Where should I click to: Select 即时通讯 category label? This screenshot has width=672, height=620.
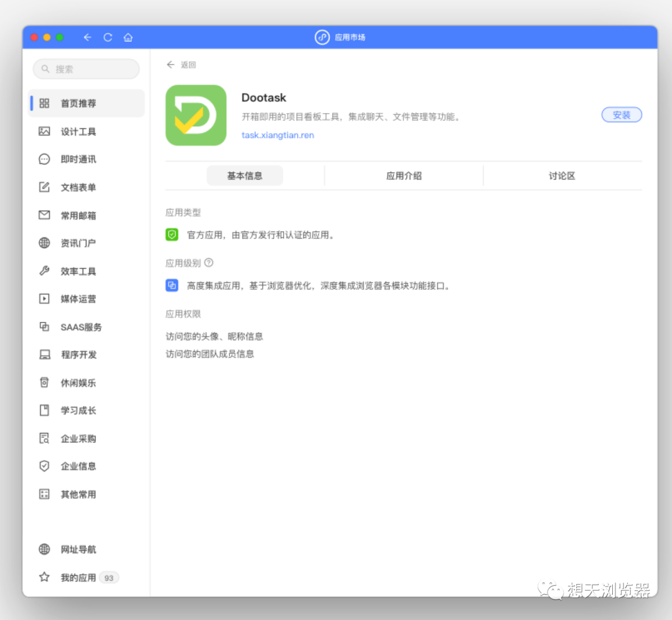(78, 159)
